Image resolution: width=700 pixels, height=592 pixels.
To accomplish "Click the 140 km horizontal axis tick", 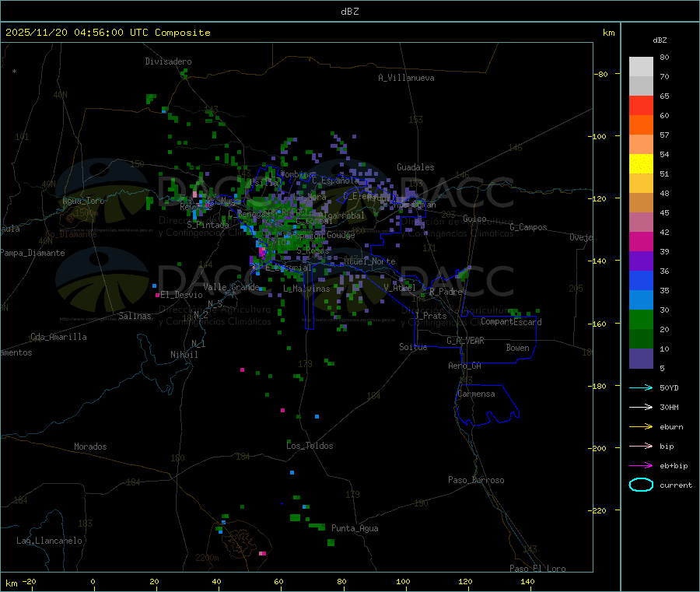I will click(x=527, y=581).
